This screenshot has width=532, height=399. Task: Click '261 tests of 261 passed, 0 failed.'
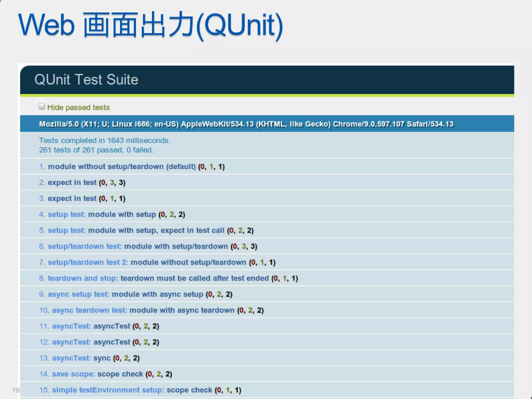point(96,150)
